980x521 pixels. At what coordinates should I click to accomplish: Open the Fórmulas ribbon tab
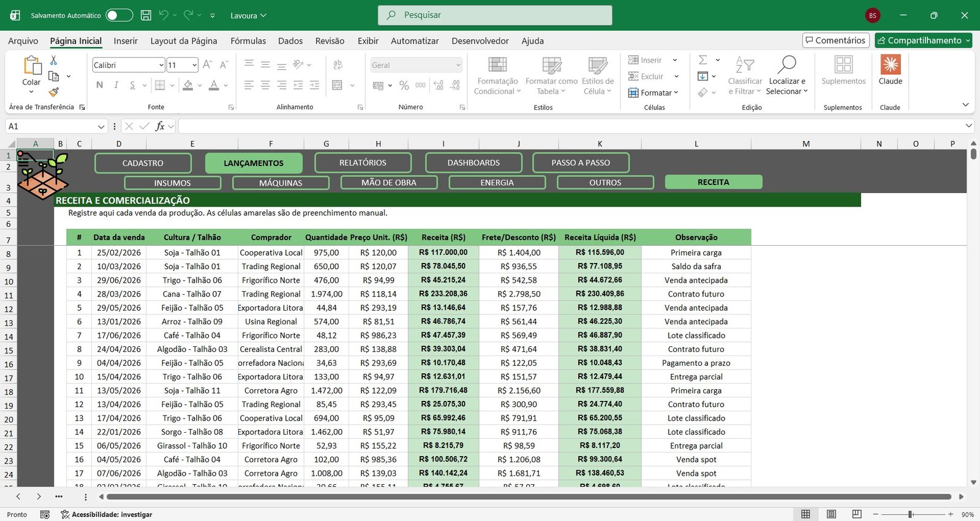[x=248, y=41]
